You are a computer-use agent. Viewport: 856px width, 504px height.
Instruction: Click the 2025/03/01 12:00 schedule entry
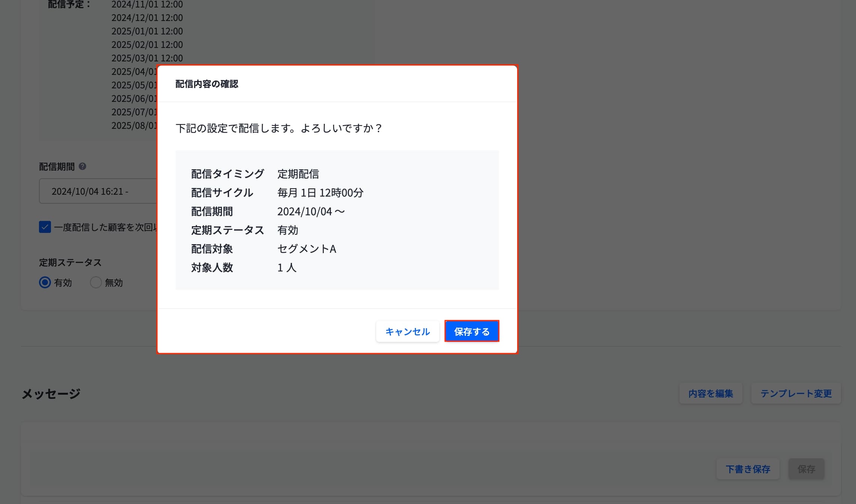pyautogui.click(x=147, y=58)
